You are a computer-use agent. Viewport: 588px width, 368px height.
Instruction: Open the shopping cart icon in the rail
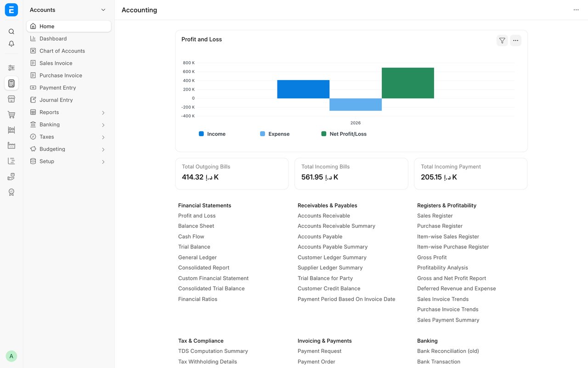[11, 115]
